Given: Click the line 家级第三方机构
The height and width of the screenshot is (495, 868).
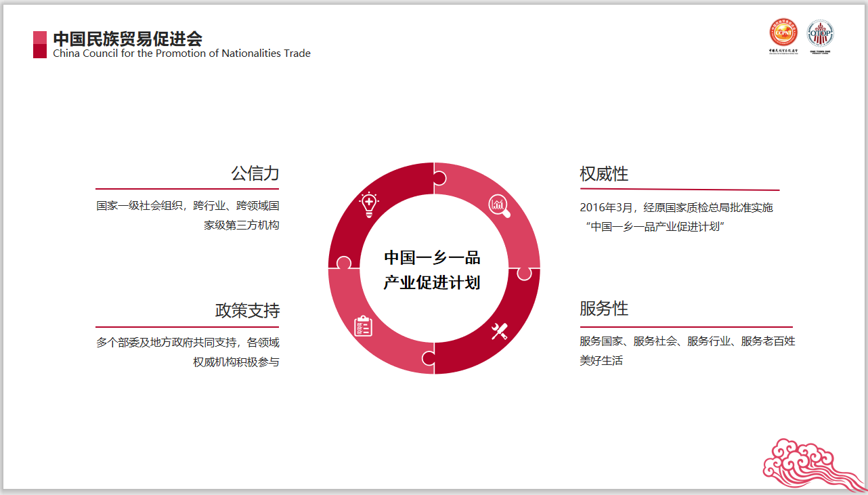Looking at the screenshot, I should pyautogui.click(x=242, y=225).
